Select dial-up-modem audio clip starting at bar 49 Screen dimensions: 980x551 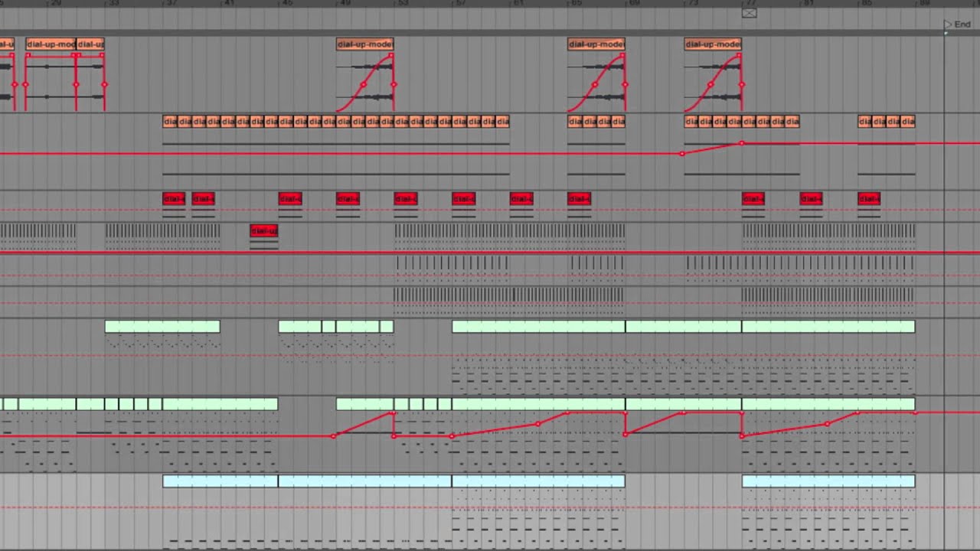(365, 44)
